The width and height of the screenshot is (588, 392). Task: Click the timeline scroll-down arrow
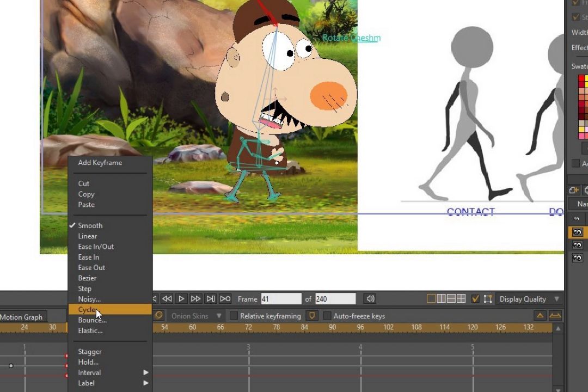tap(558, 389)
